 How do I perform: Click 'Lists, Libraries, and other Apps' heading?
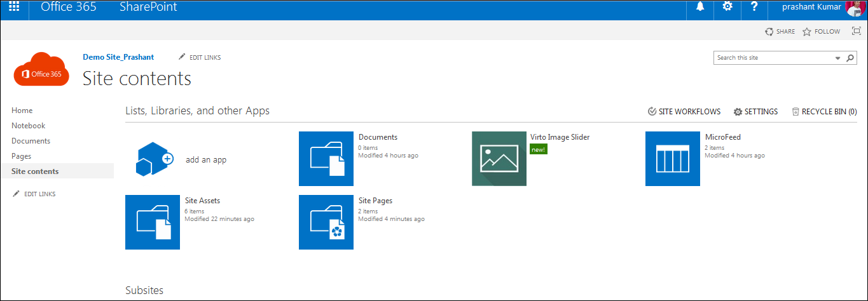tap(198, 111)
